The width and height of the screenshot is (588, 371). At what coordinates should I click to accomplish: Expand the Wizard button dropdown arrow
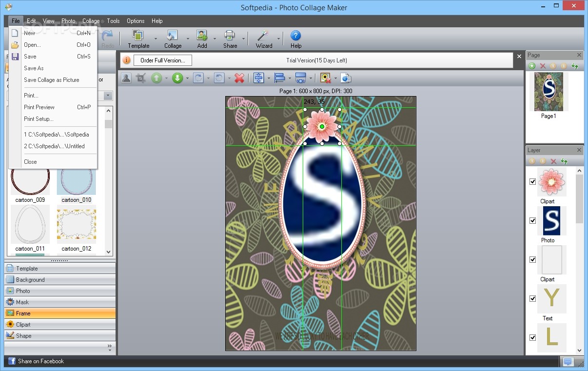279,39
